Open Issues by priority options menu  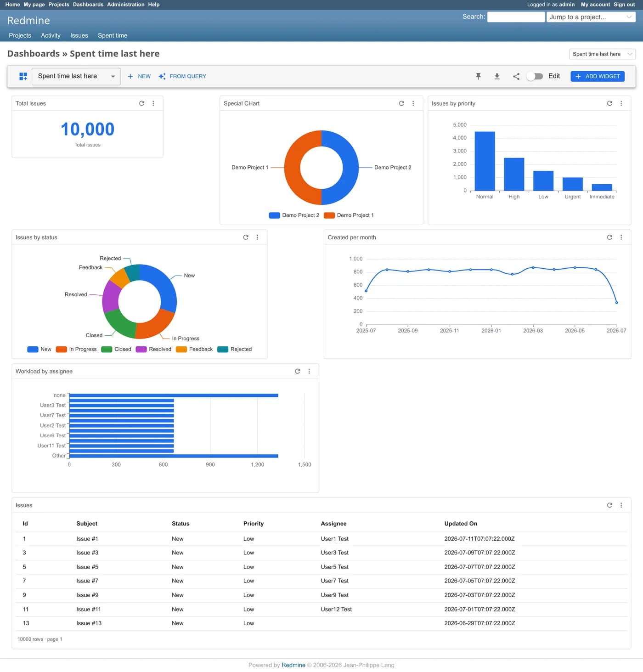pos(621,103)
